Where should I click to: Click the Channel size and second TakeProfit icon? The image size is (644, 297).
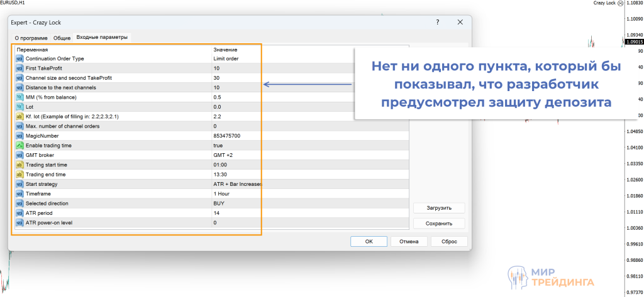[x=19, y=78]
